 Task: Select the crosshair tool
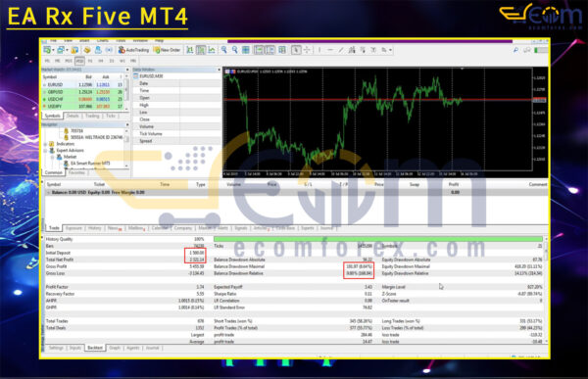click(307, 50)
